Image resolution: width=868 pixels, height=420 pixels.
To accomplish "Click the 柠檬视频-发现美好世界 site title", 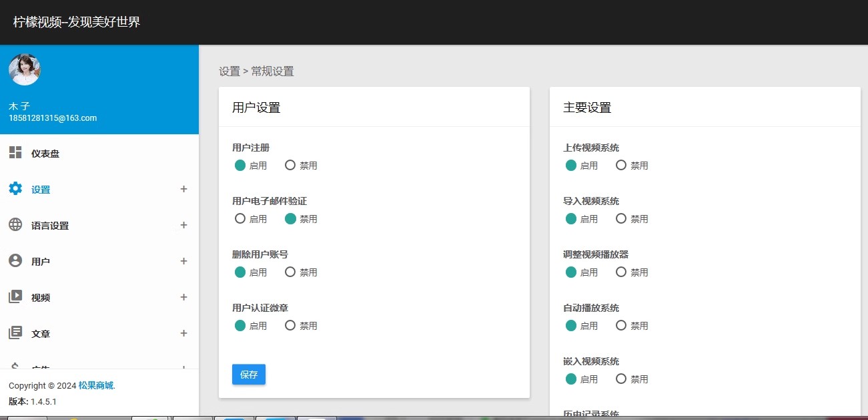I will [x=77, y=22].
